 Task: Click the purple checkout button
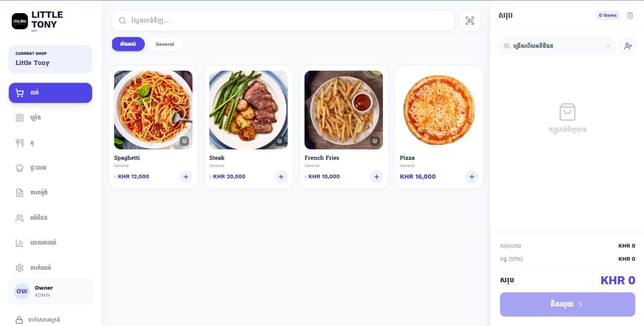[568, 304]
